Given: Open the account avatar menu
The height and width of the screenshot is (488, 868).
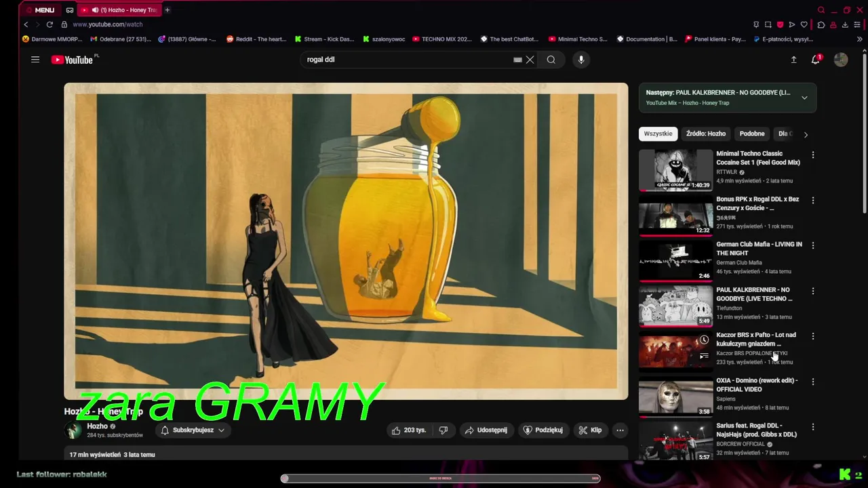Looking at the screenshot, I should 841,60.
